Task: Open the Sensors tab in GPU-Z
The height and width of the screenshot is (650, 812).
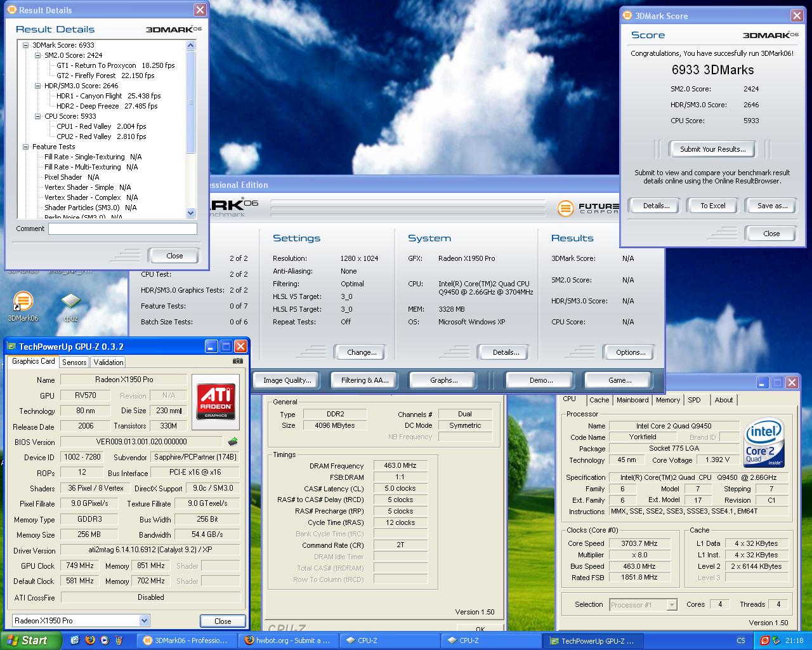Action: click(74, 362)
